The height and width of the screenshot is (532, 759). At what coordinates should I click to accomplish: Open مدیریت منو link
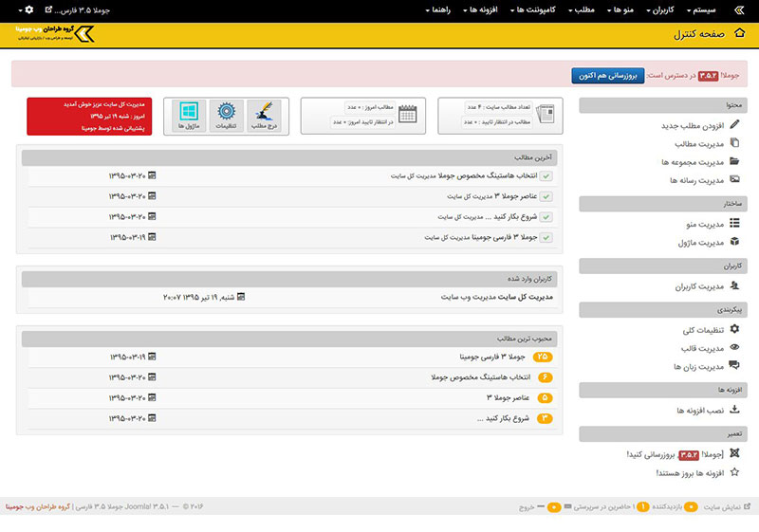coord(705,225)
